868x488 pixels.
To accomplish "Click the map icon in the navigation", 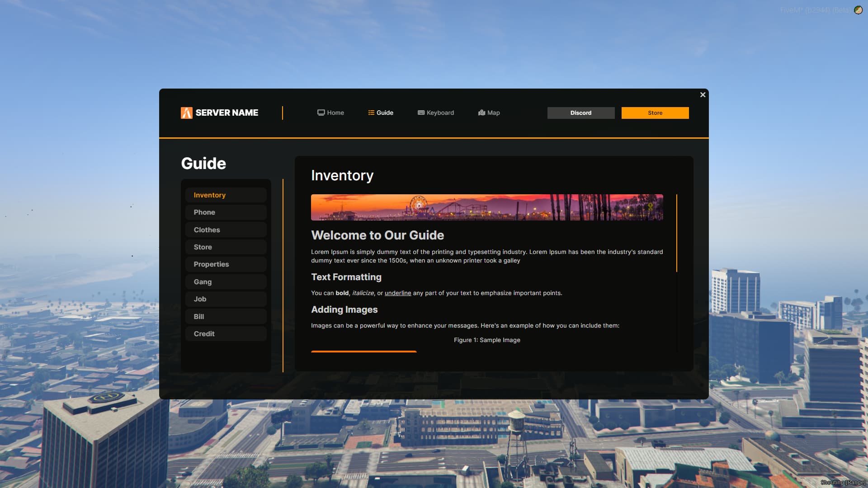I will coord(481,113).
